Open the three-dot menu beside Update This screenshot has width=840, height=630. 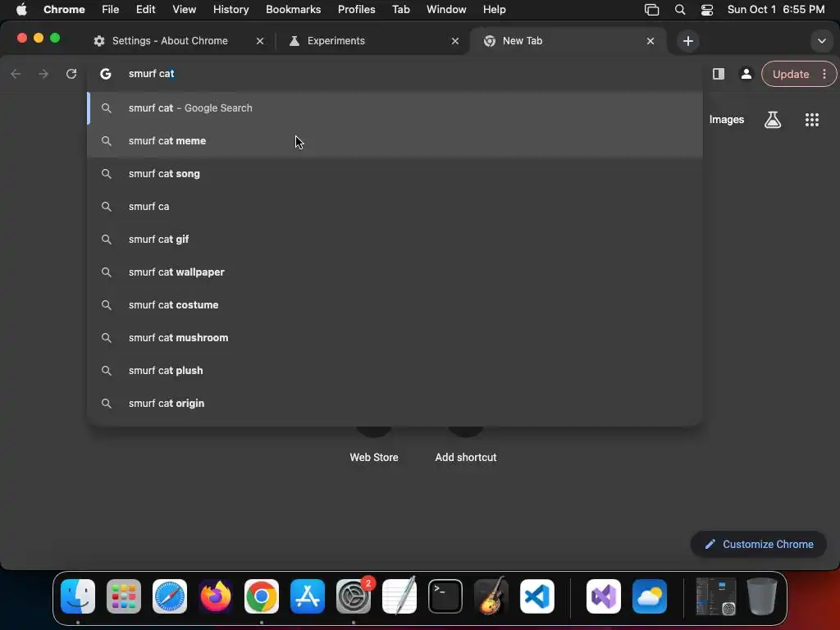(824, 74)
